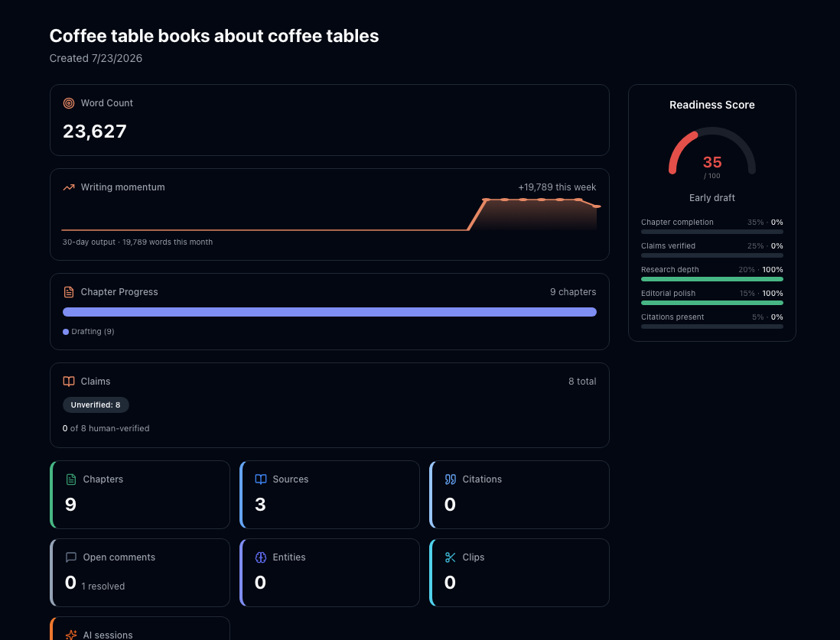Click the writing momentum sparkline chart
Screen dimensions: 840x640
[x=330, y=214]
